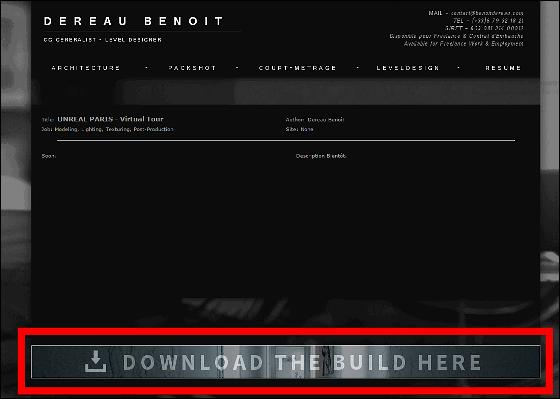Open the Packshot menu item
Screen dimensions: 560x399
pos(192,68)
